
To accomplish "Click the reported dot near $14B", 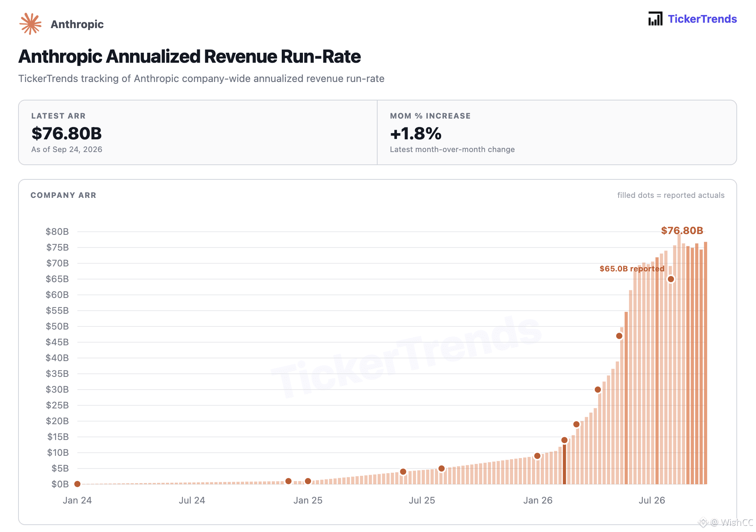I will (564, 440).
